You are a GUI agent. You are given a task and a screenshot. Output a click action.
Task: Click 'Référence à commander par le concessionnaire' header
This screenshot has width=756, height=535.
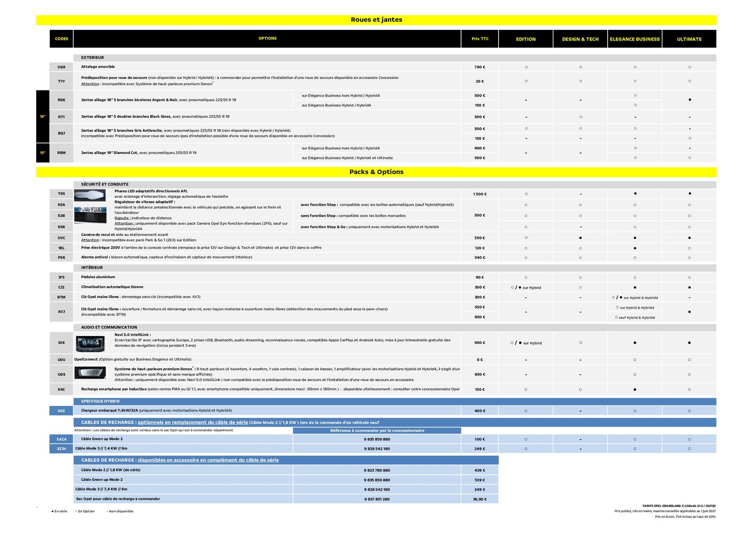pyautogui.click(x=377, y=431)
